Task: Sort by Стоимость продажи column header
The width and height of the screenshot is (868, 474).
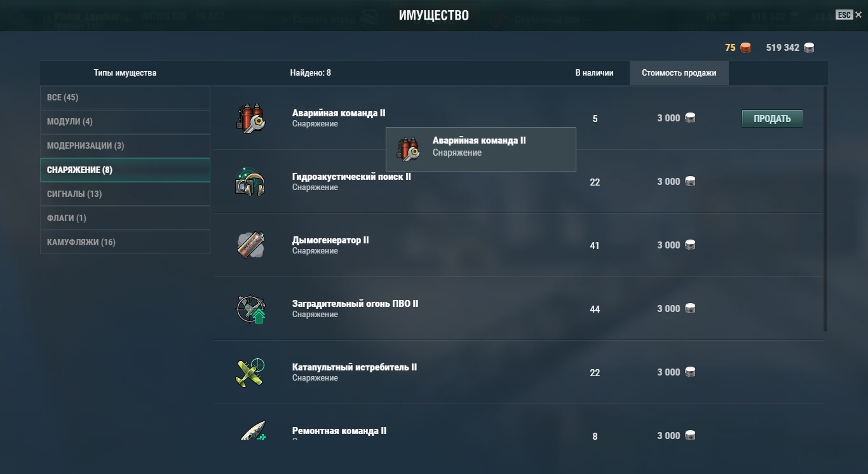Action: (x=679, y=73)
